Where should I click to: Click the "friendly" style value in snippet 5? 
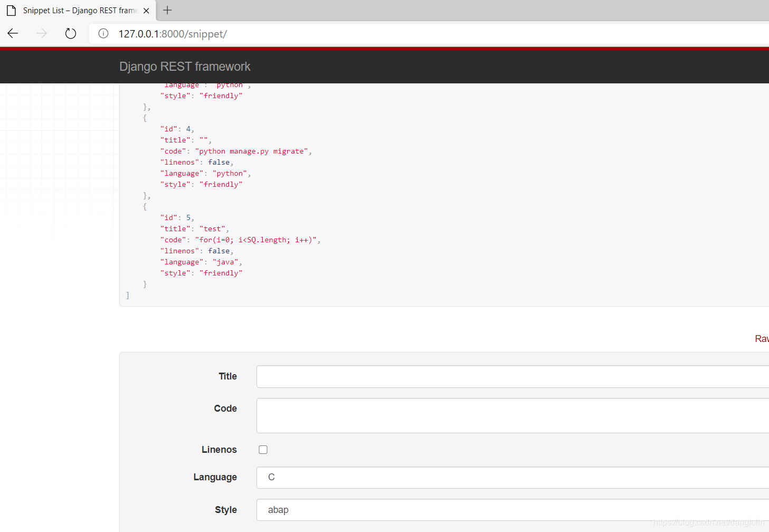point(221,273)
